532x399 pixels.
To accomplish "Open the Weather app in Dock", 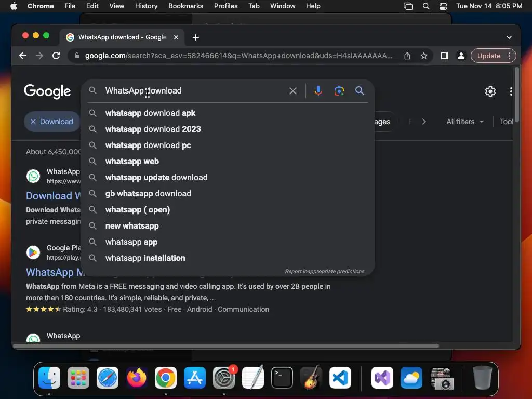I will [411, 378].
